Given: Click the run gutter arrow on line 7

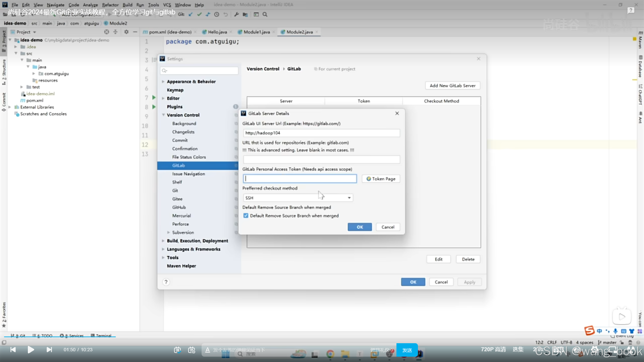Looking at the screenshot, I should (154, 98).
